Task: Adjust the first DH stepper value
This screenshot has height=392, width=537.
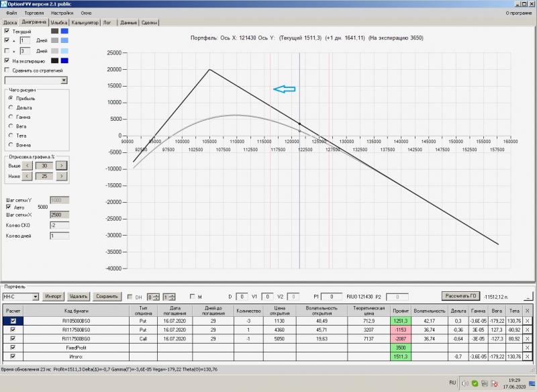Action: (156, 297)
